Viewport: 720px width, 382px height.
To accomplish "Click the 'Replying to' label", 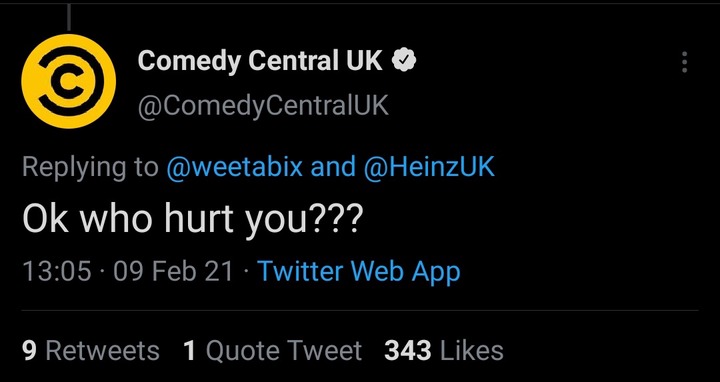I will (x=90, y=168).
